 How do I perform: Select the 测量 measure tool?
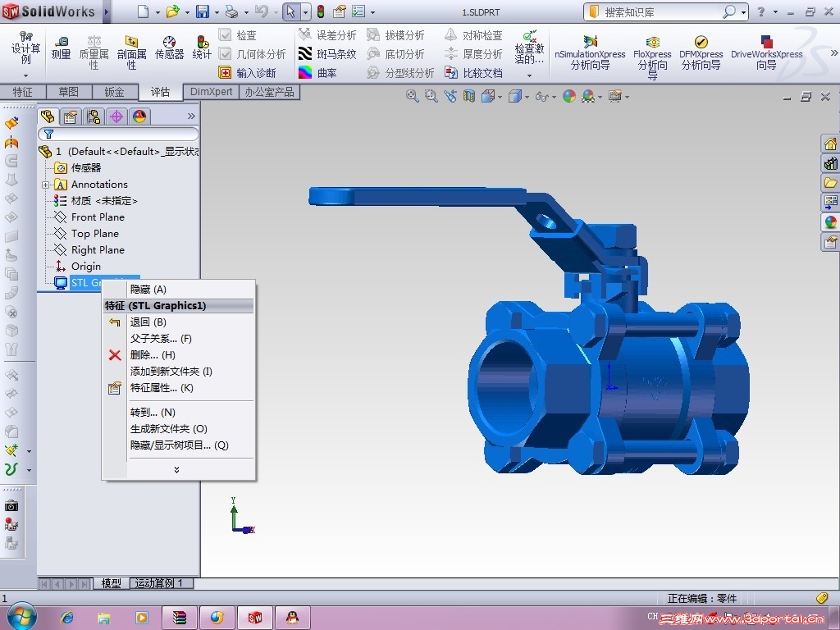[61, 48]
